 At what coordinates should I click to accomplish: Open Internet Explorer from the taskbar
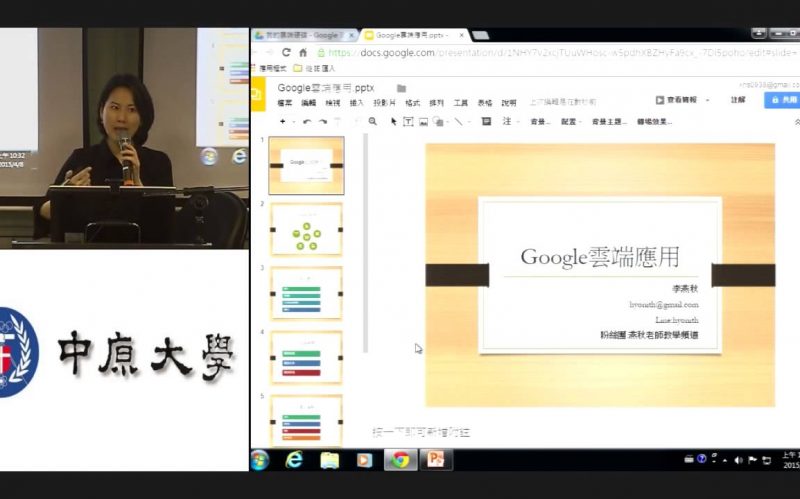coord(294,460)
